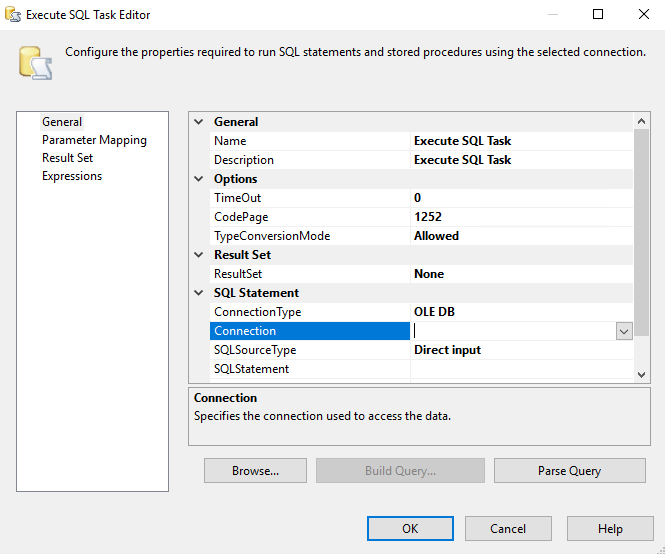Click the Parse Query button
The height and width of the screenshot is (554, 665).
click(x=569, y=471)
